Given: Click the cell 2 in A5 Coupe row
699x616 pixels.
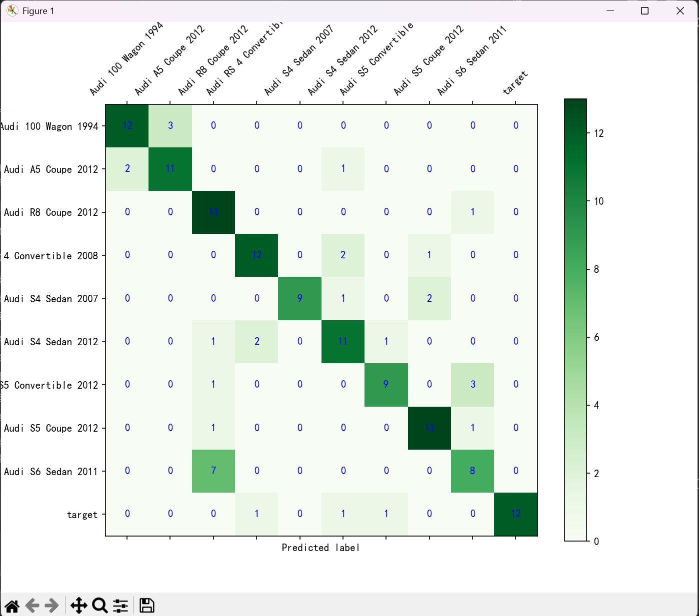Looking at the screenshot, I should (127, 168).
